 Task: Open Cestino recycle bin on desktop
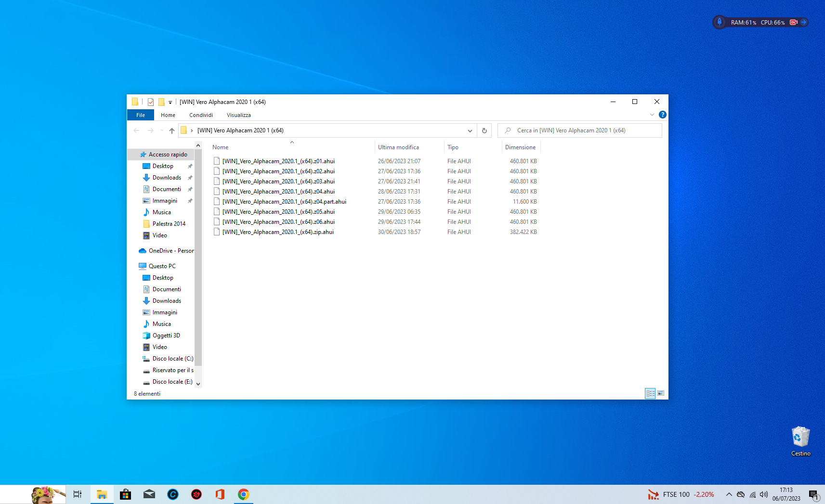tap(800, 441)
